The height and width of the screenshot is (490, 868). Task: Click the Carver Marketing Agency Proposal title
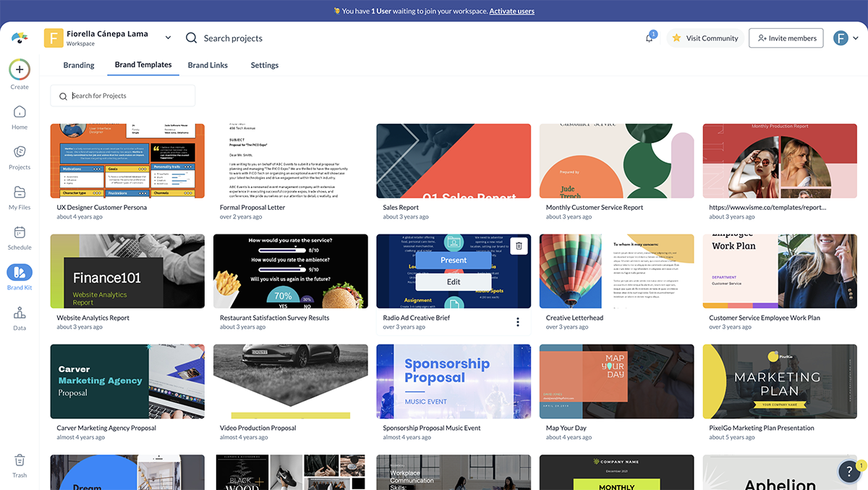point(106,428)
